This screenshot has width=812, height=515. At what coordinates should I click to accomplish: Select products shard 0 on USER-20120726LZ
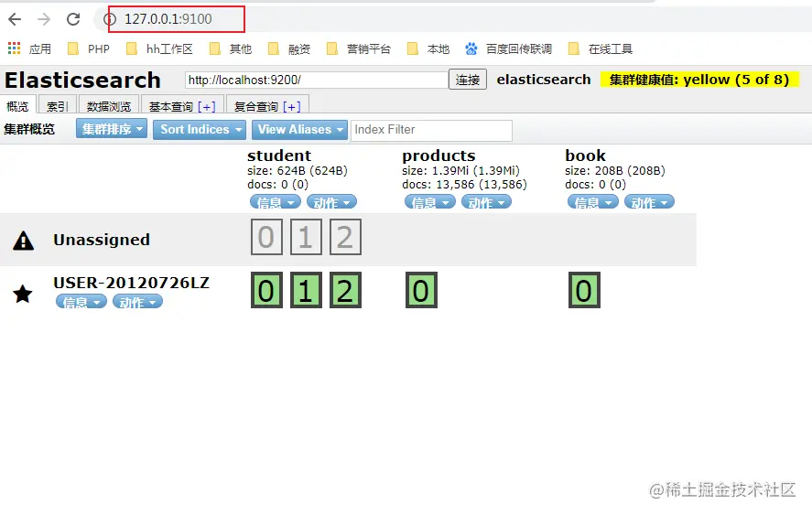(x=421, y=290)
